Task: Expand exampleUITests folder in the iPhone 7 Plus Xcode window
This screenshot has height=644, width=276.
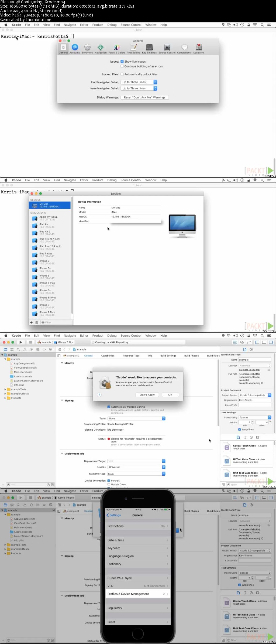Action: pos(5,394)
